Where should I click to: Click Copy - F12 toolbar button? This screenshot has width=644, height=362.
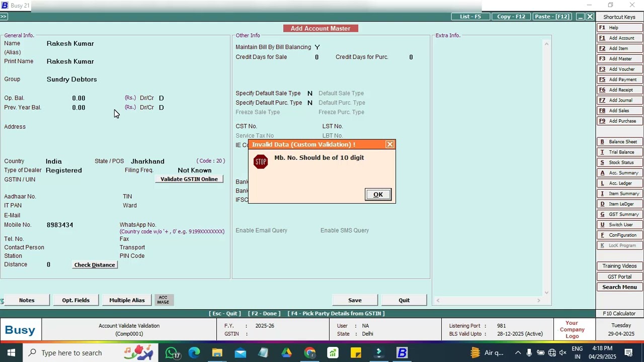click(511, 17)
